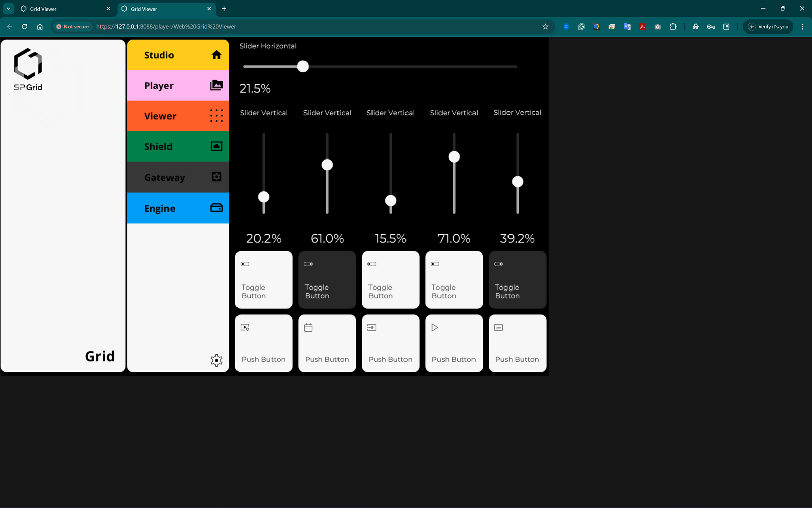Screen dimensions: 812x508
Task: Select the Engine menu item
Action: tap(178, 208)
